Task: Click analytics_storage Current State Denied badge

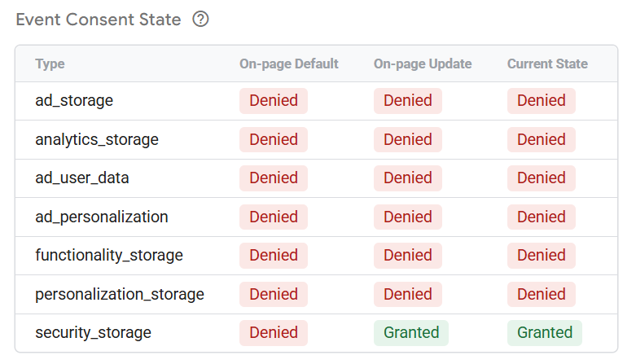Action: 541,139
